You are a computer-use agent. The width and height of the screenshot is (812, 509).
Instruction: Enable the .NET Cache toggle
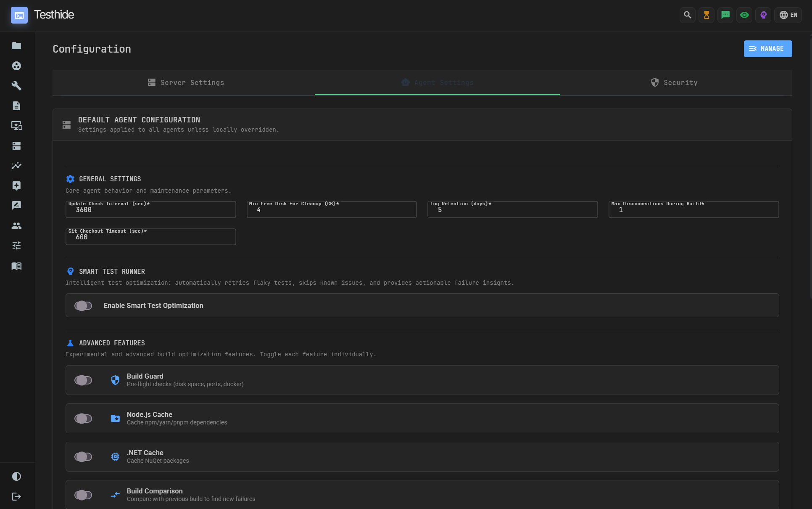tap(83, 457)
